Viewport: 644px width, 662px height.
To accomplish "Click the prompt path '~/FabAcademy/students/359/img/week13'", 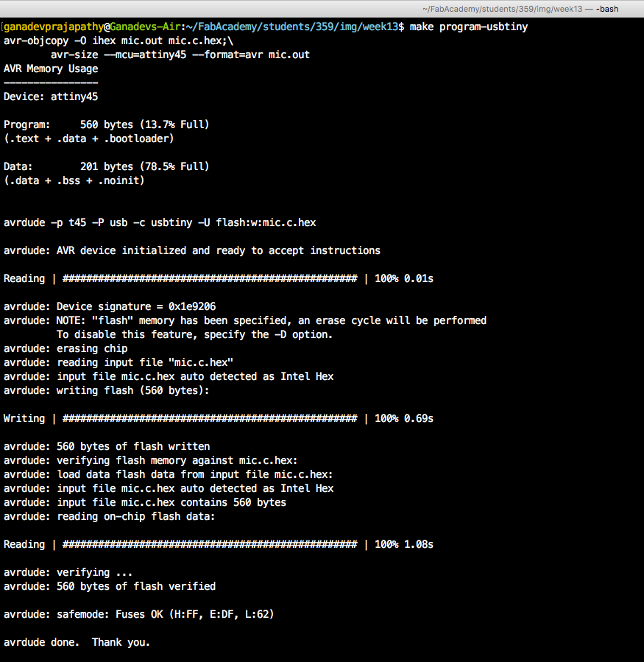I will [x=291, y=27].
